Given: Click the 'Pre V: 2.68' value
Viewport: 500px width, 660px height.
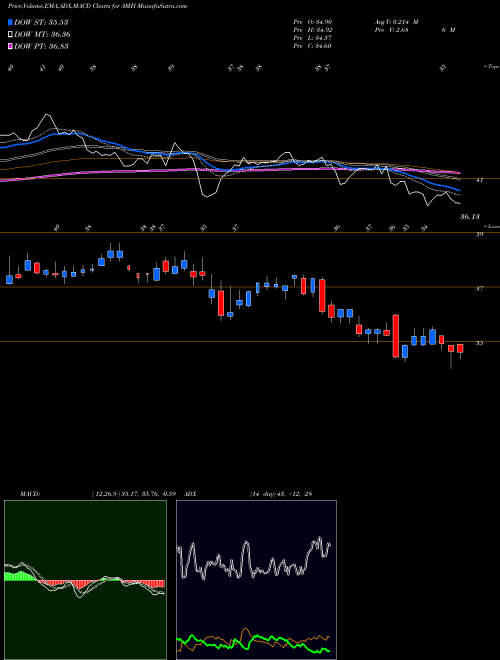Looking at the screenshot, I should pyautogui.click(x=391, y=30).
